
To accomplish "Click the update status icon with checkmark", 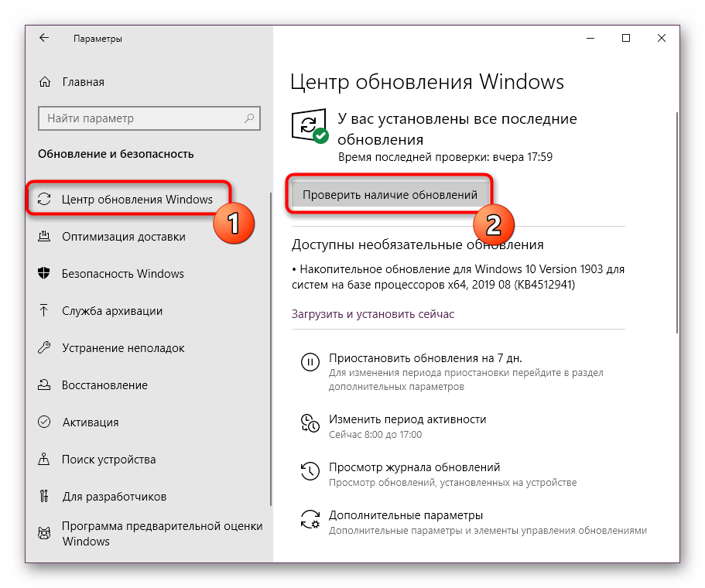I will tap(310, 126).
